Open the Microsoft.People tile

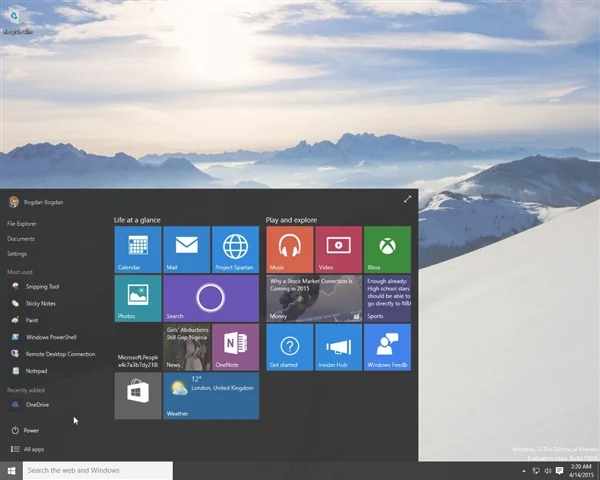[138, 347]
